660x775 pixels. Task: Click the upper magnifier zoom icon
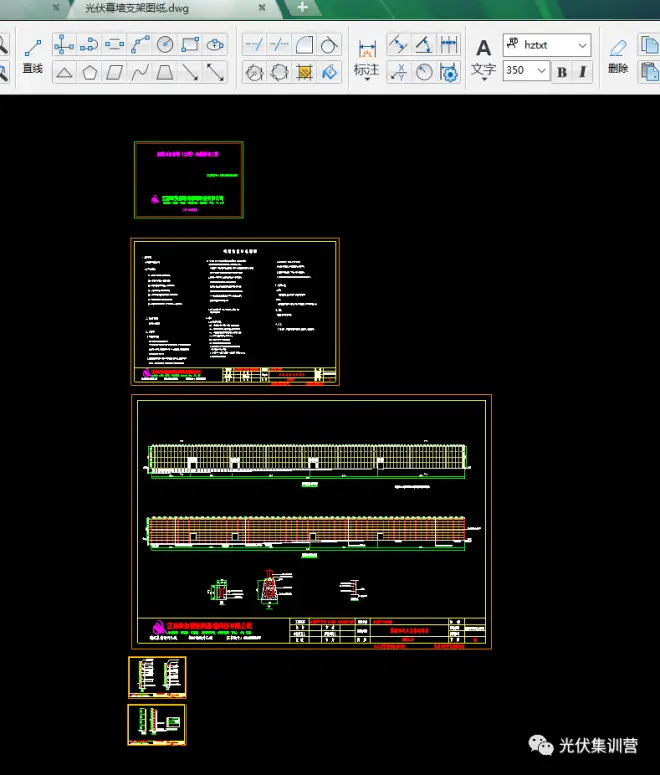pos(3,45)
